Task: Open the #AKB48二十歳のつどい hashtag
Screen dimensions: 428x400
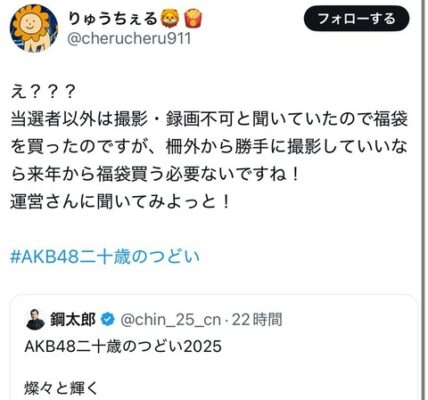Action: coord(105,257)
